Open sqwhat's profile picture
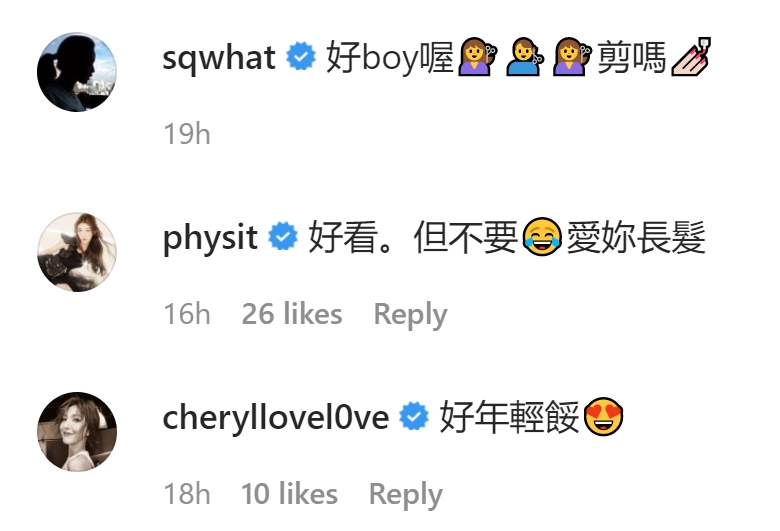Screen dimensions: 780x531 pyautogui.click(x=77, y=72)
